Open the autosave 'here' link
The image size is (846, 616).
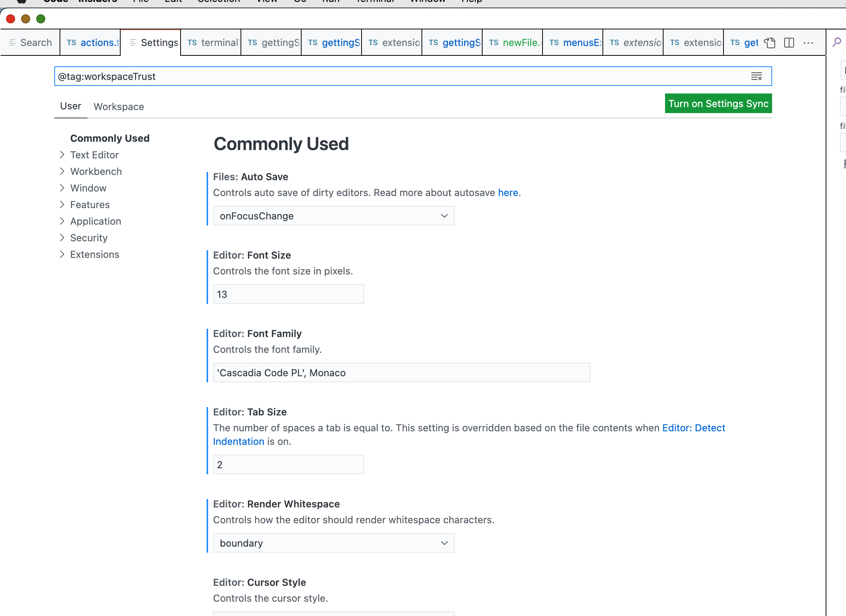[x=508, y=193]
